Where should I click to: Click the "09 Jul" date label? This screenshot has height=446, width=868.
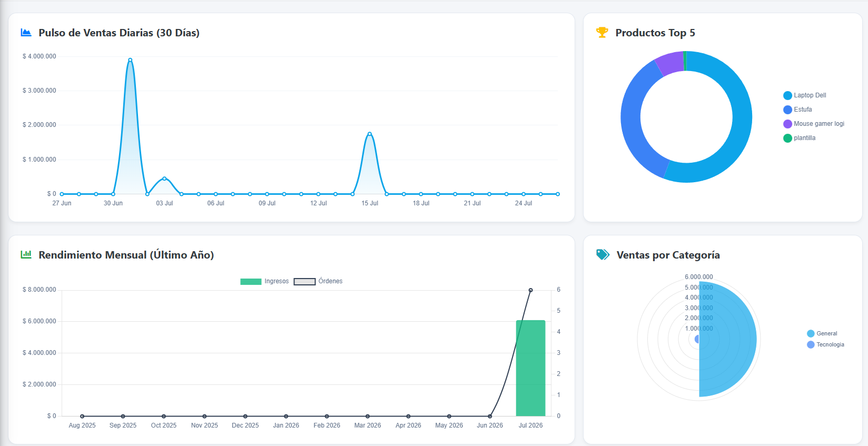click(x=267, y=203)
